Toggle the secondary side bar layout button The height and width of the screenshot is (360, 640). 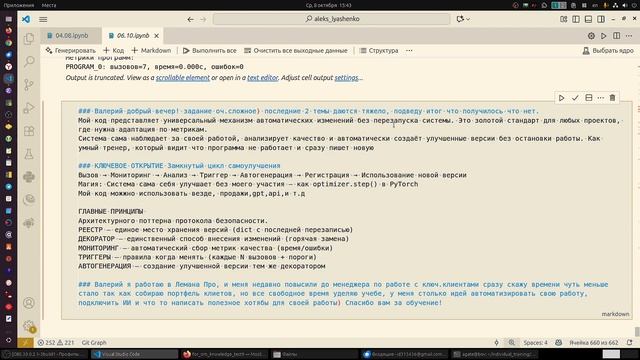point(601,19)
